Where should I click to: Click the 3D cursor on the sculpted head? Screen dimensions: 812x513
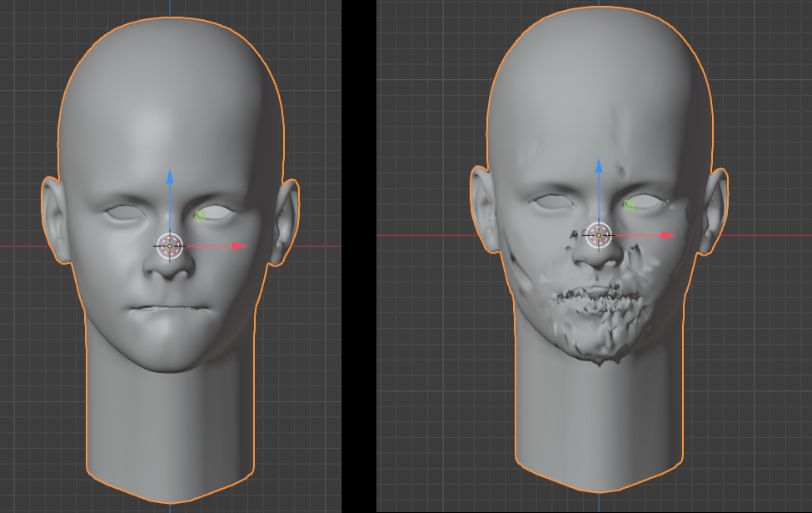point(600,233)
